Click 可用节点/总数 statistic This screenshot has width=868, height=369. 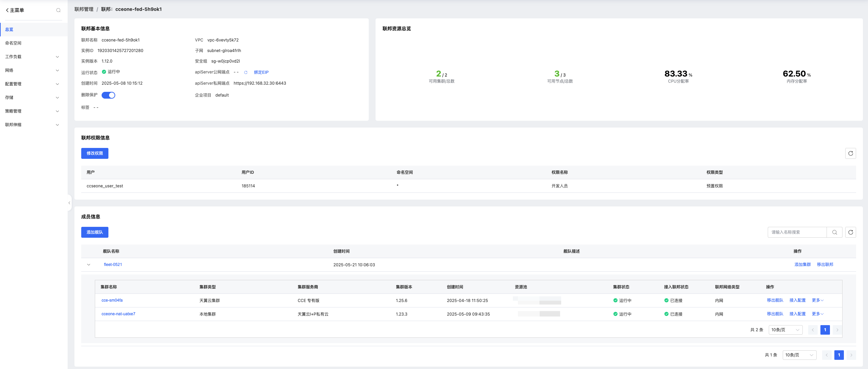(x=560, y=77)
